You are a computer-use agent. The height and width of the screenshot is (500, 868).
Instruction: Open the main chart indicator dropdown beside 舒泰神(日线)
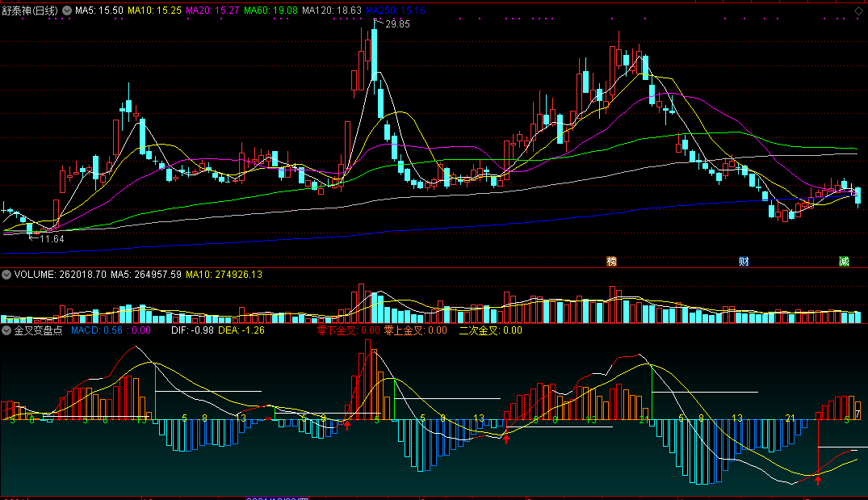(67, 11)
